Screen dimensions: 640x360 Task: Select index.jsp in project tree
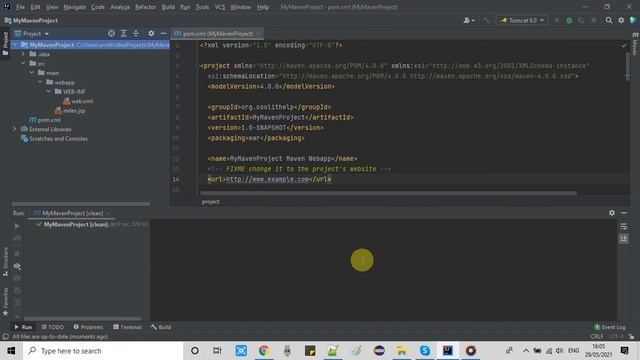coord(70,110)
